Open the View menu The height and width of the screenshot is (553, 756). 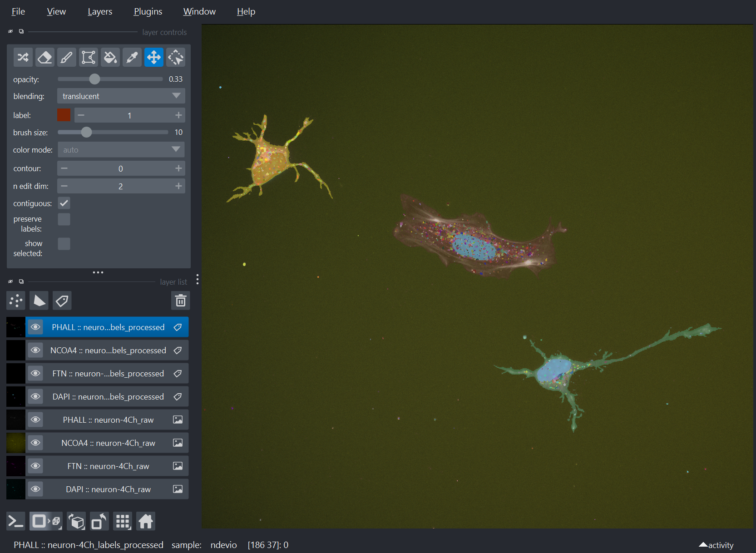click(56, 11)
